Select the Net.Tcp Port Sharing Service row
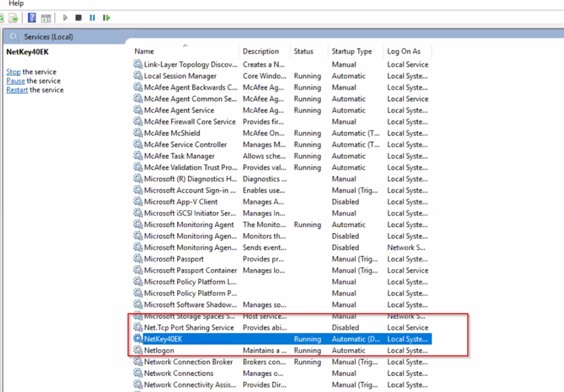This screenshot has height=392, width=564. pyautogui.click(x=189, y=328)
